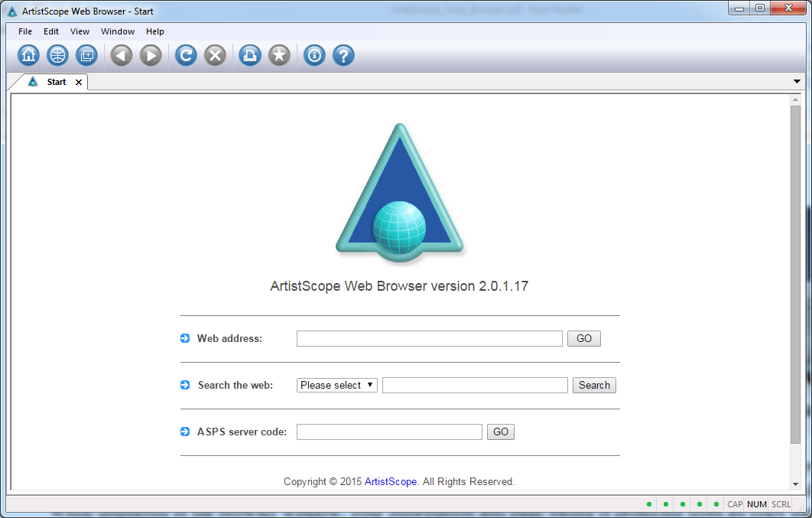Stop loading using the X icon
Screen dimensions: 812x518
tap(214, 55)
